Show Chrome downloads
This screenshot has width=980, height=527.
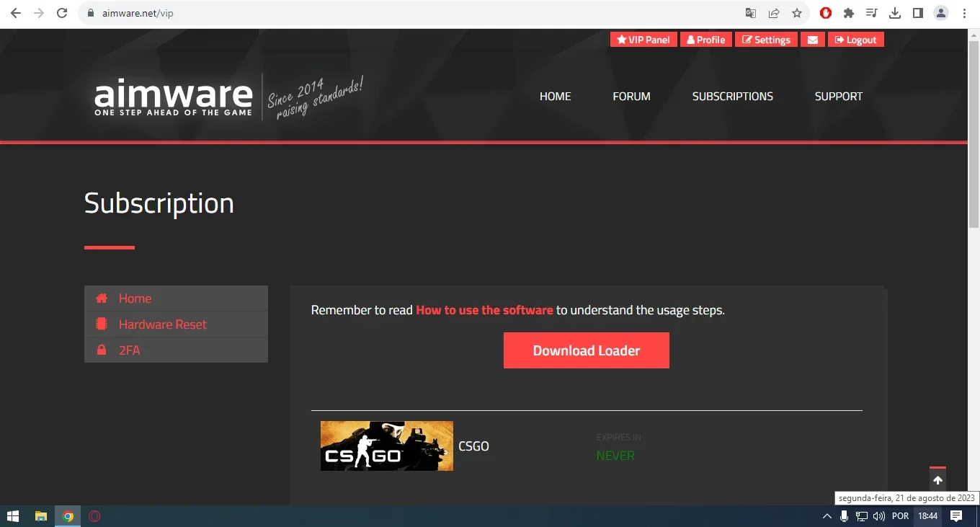tap(895, 13)
